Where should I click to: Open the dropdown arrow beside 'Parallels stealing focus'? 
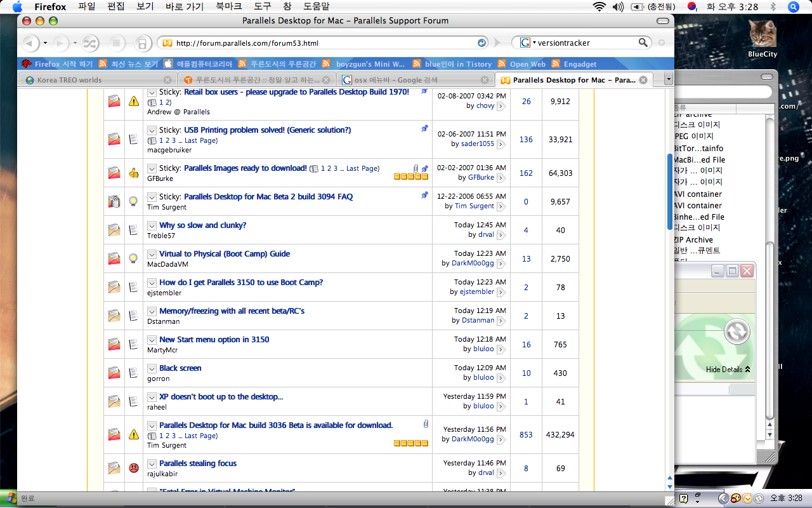coord(152,464)
